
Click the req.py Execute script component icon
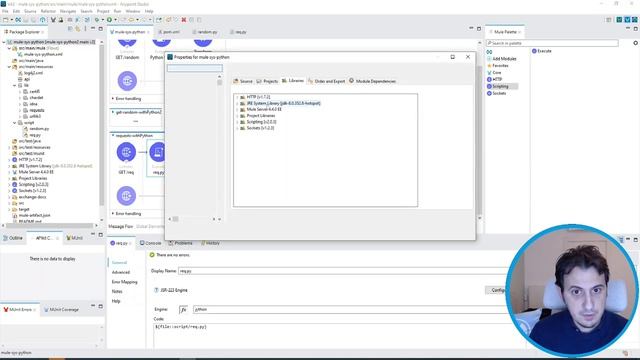pyautogui.click(x=157, y=152)
